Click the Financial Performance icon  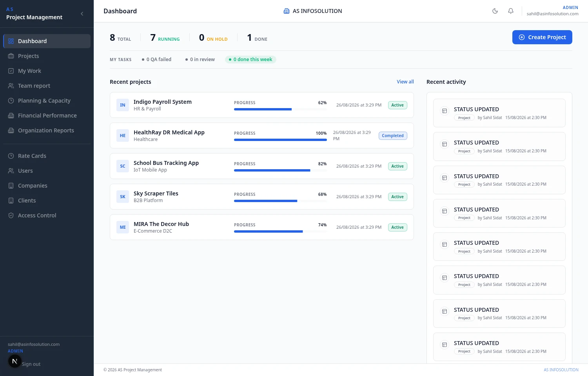pyautogui.click(x=11, y=116)
